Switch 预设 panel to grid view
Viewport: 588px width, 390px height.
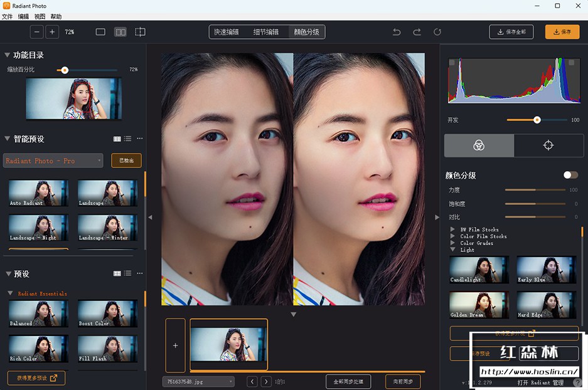tap(117, 273)
